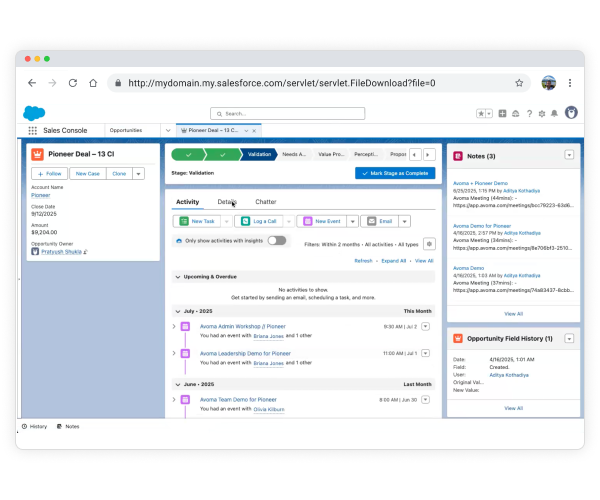
Task: Switch to the Chatter tab
Action: [266, 202]
